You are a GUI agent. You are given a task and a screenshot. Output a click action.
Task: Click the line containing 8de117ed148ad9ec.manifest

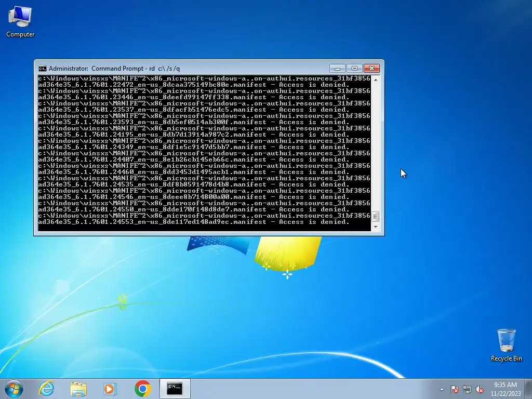click(x=194, y=222)
